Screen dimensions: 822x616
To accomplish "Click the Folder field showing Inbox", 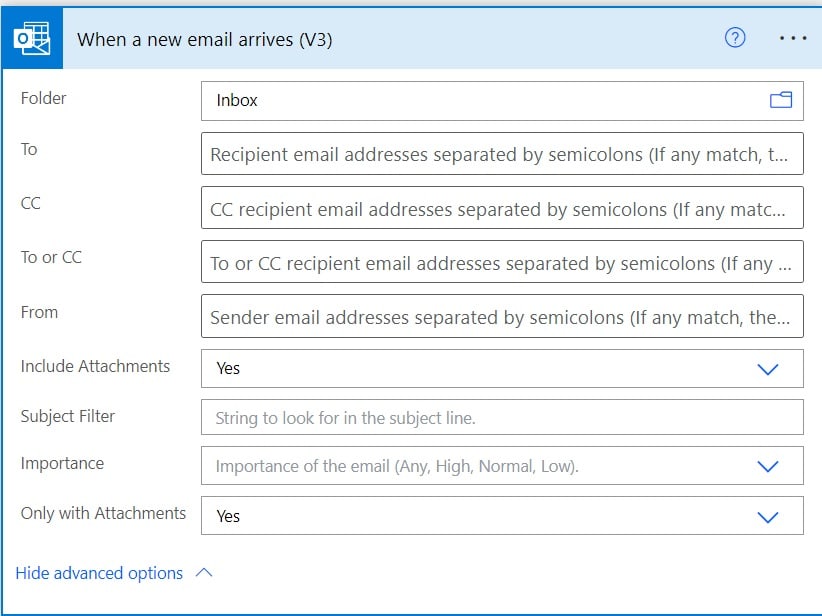I will (502, 101).
